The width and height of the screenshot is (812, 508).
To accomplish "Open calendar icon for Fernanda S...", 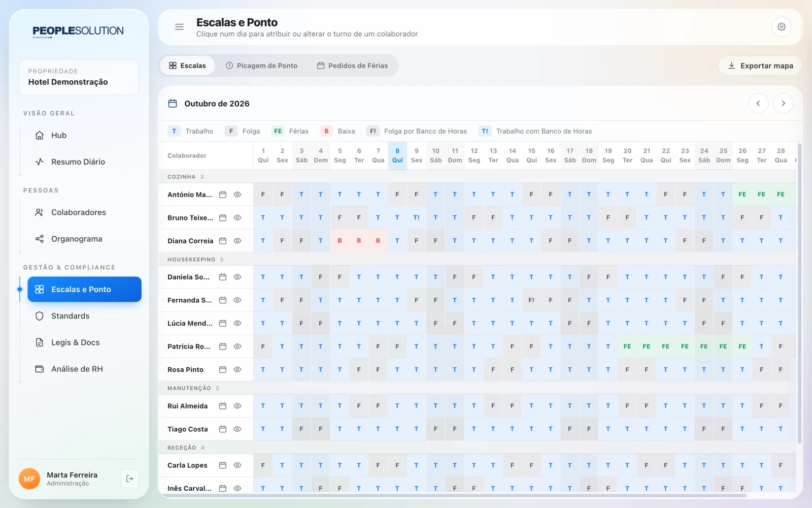I will coord(223,300).
